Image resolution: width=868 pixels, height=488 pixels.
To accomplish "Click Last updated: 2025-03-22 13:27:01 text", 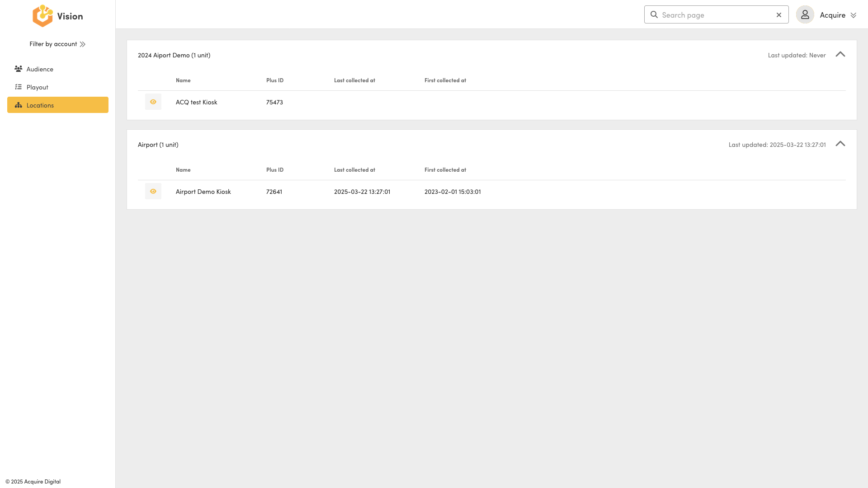I will (x=777, y=145).
